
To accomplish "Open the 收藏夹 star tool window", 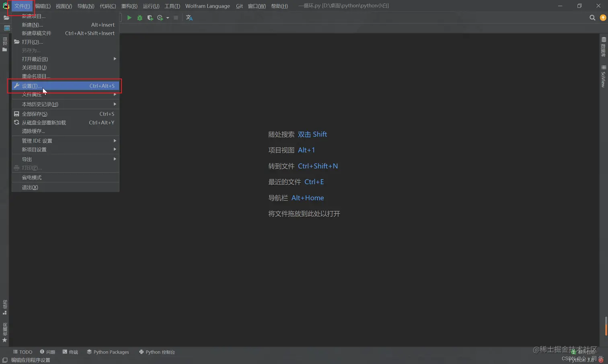I will (5, 333).
